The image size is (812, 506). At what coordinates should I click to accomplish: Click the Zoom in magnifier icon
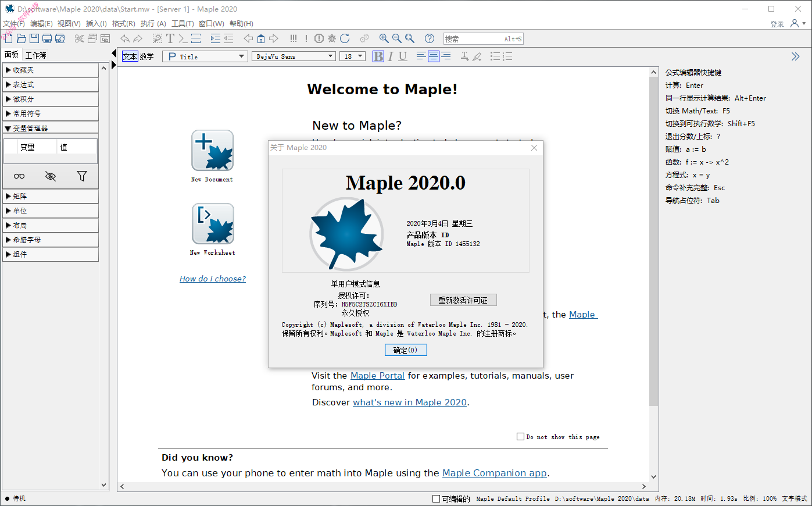(384, 38)
